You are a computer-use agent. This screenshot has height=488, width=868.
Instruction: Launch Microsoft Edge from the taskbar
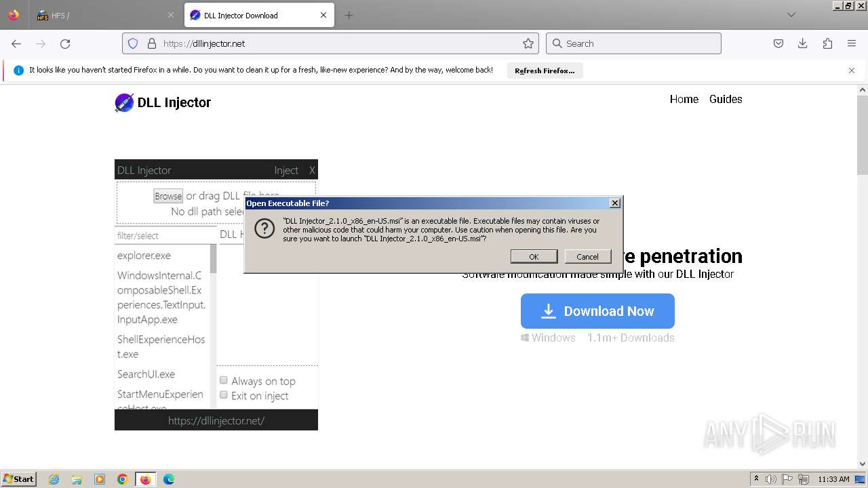tap(169, 479)
